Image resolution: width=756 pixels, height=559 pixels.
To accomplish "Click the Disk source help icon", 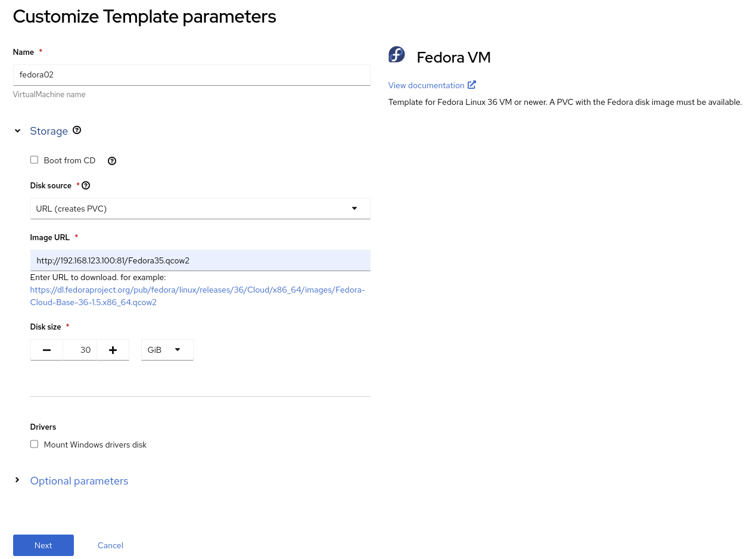I will pyautogui.click(x=86, y=185).
